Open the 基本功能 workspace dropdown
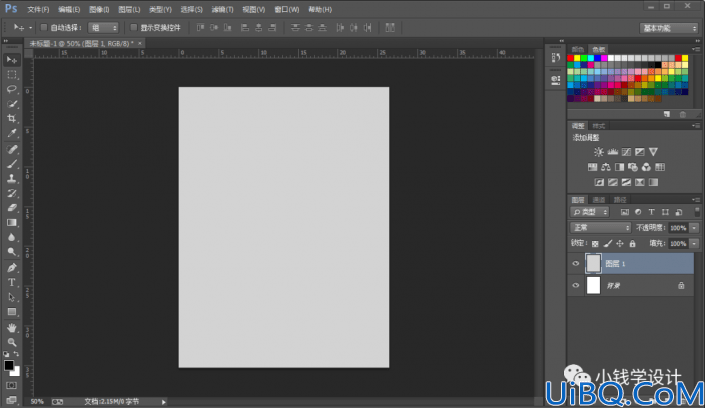 click(669, 28)
